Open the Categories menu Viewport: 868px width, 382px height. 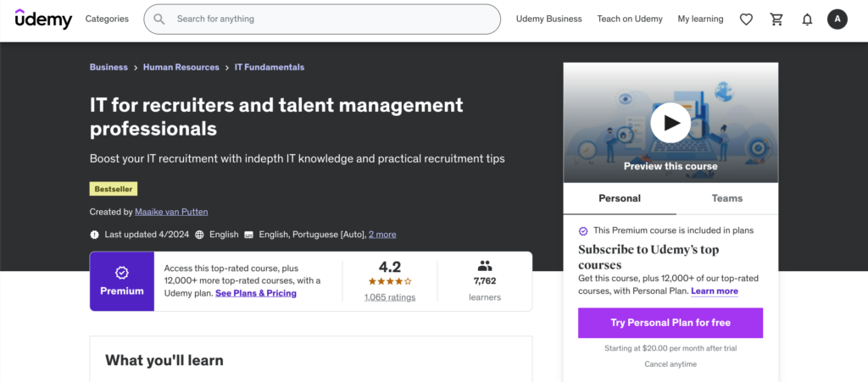pos(107,19)
